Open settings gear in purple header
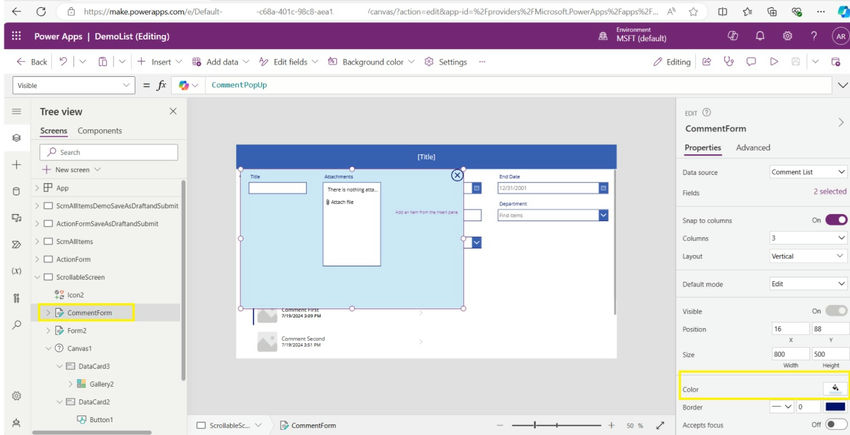Image resolution: width=850 pixels, height=435 pixels. [x=787, y=36]
